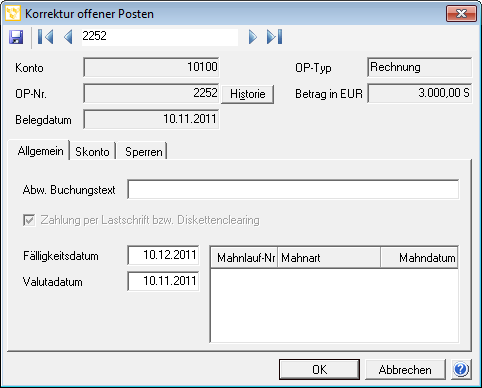Screen dimensions: 482x388
Task: Click the Konto field showing 10100
Action: 151,67
